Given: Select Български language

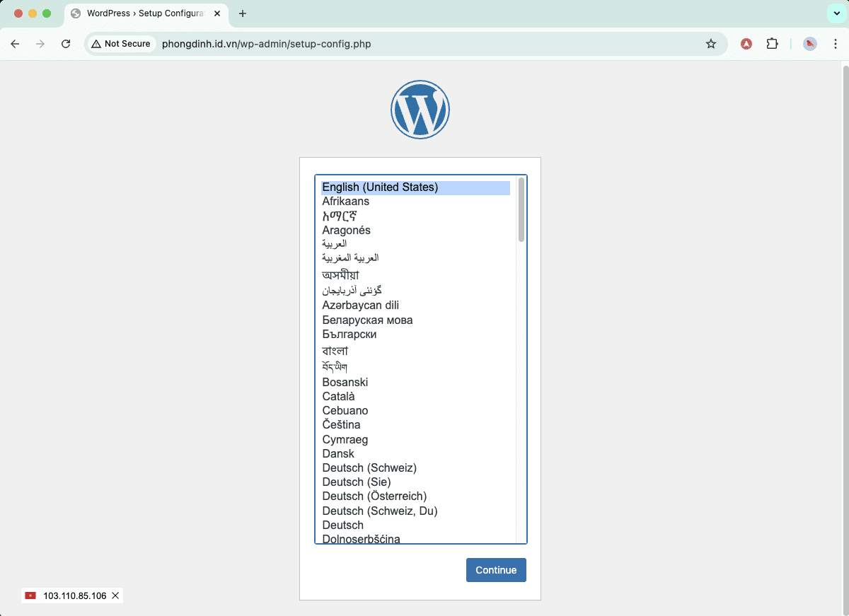Looking at the screenshot, I should (x=415, y=334).
